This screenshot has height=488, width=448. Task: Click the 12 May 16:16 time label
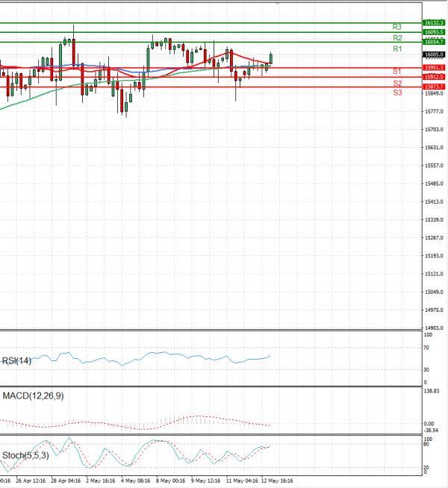277,481
